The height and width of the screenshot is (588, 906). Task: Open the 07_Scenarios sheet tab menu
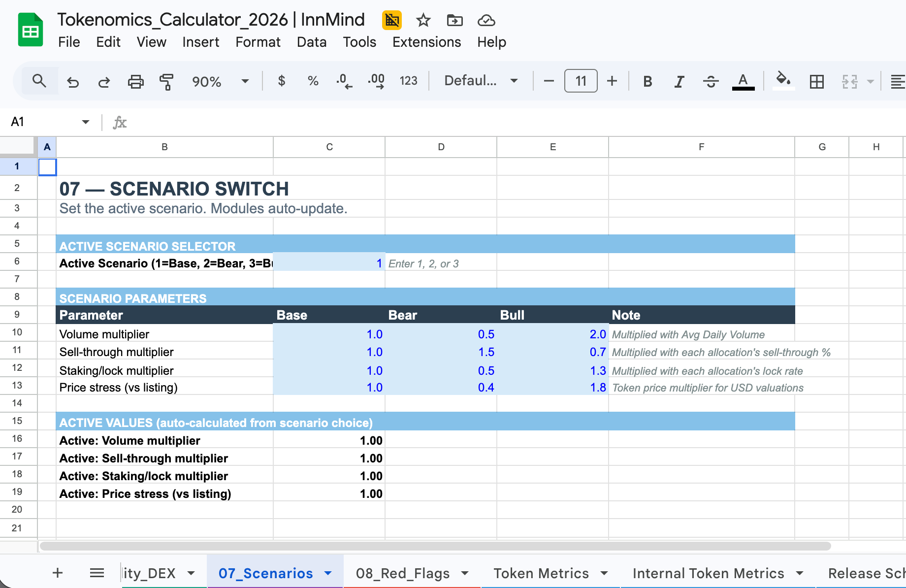[327, 573]
